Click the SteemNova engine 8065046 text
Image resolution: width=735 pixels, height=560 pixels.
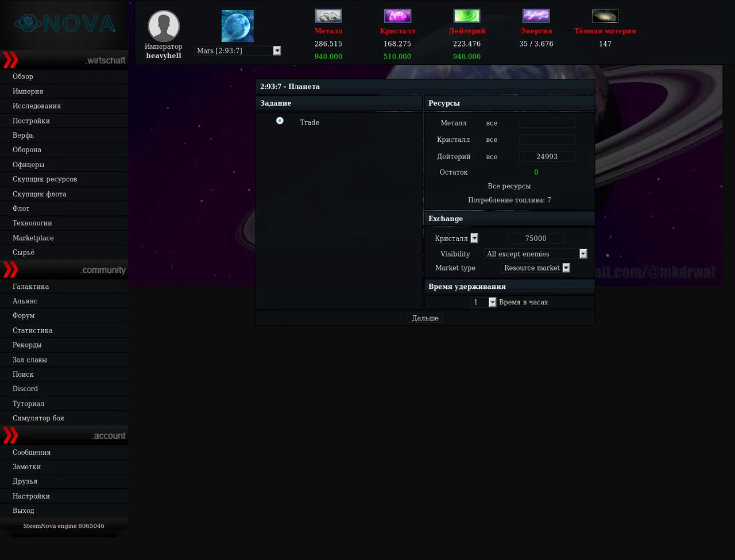64,526
